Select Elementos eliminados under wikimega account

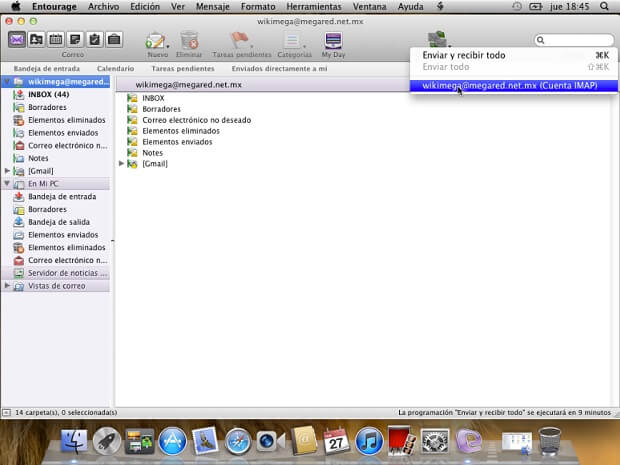pyautogui.click(x=55, y=120)
